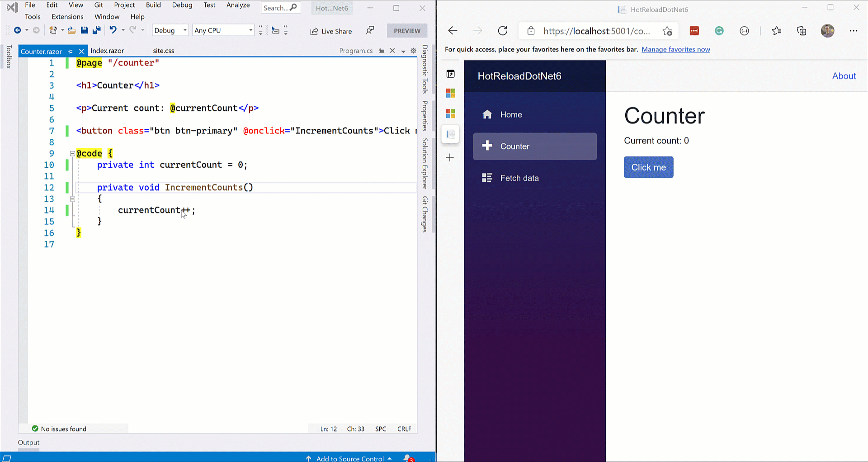
Task: Click the Collections icon in Edge
Action: [x=801, y=31]
